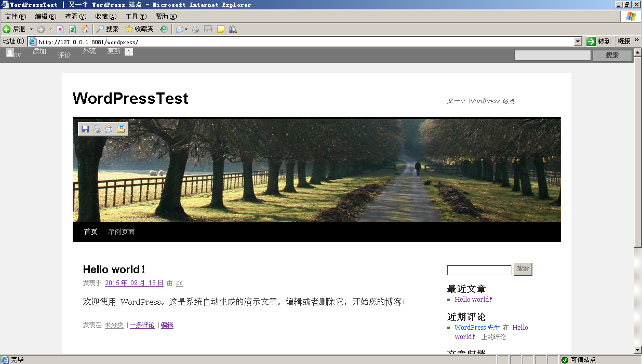Open the Favorites (收藏夹) toolbar button
The height and width of the screenshot is (364, 642).
click(x=139, y=29)
